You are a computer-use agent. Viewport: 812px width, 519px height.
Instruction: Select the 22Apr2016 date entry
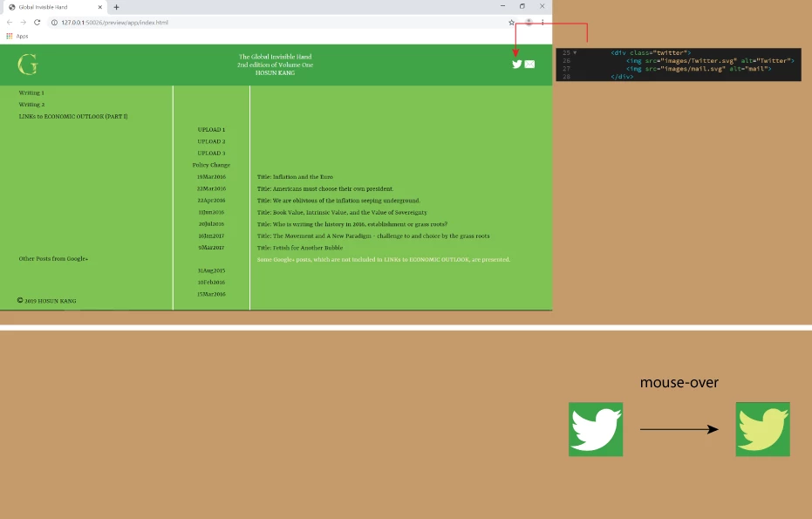point(211,201)
